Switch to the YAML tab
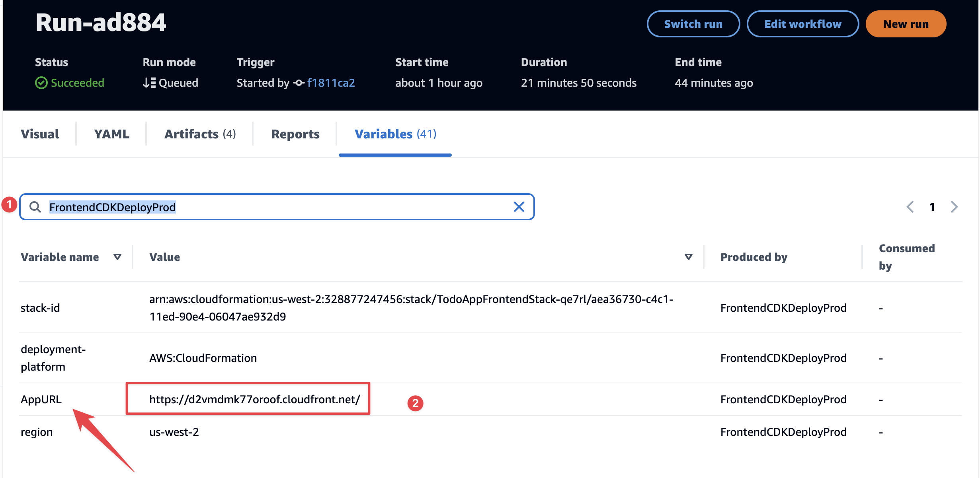This screenshot has width=980, height=478. click(111, 134)
